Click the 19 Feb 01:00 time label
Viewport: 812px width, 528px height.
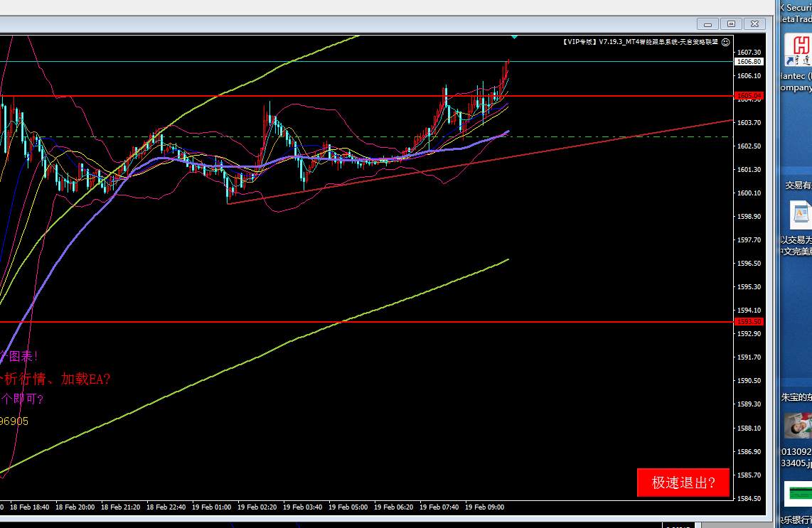click(x=211, y=507)
